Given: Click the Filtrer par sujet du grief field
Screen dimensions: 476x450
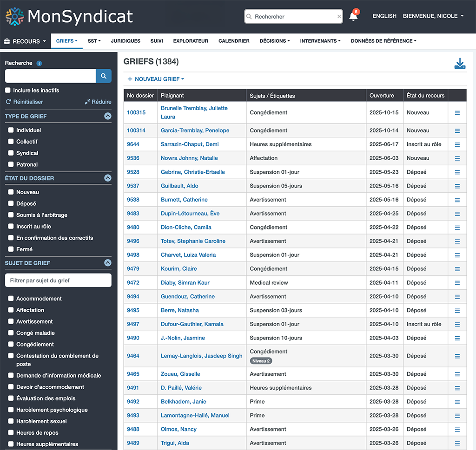Looking at the screenshot, I should click(x=58, y=280).
